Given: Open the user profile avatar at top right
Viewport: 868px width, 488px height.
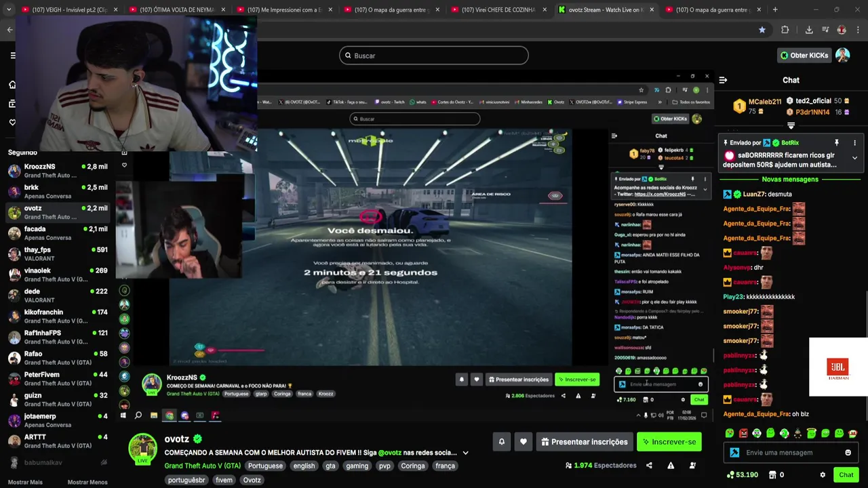Looking at the screenshot, I should click(842, 56).
